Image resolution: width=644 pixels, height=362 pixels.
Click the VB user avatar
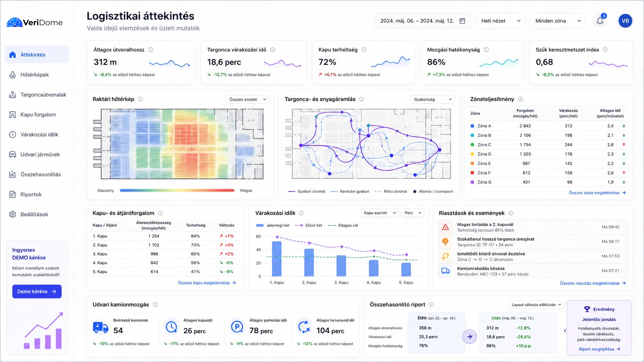(x=625, y=21)
